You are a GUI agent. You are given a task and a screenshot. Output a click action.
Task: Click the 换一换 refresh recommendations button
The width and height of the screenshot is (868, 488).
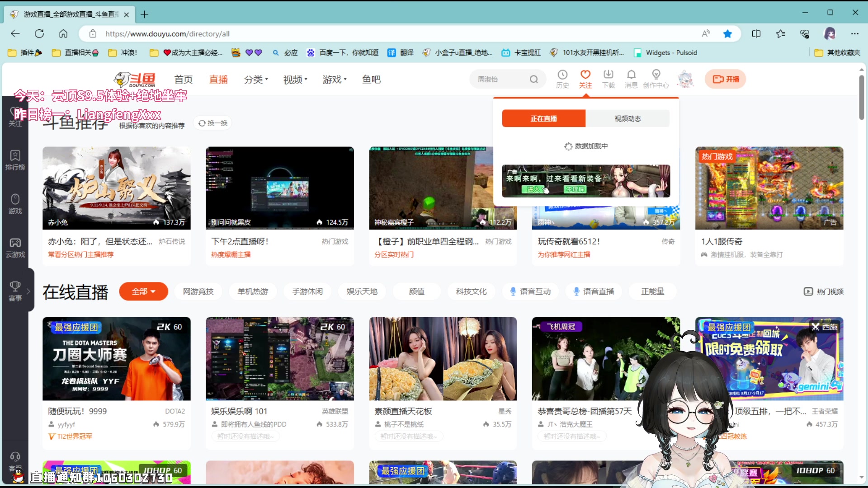pos(212,122)
